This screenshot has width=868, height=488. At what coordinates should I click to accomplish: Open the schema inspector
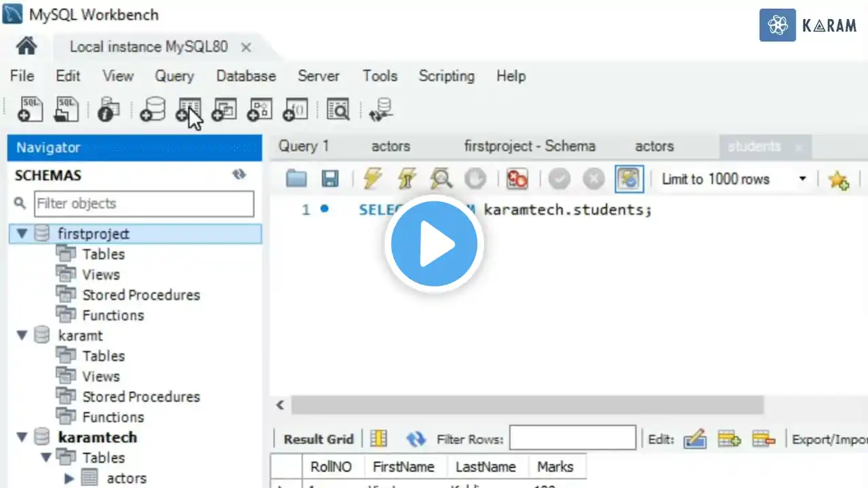108,109
